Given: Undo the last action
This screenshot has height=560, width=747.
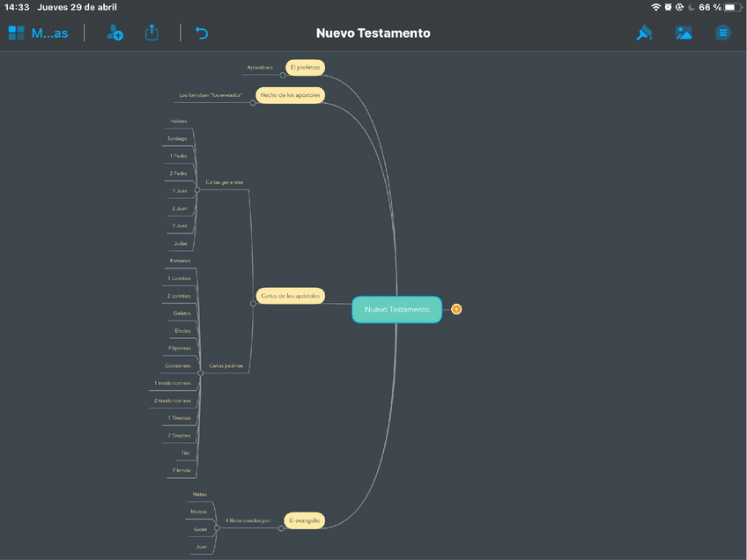Looking at the screenshot, I should [202, 33].
